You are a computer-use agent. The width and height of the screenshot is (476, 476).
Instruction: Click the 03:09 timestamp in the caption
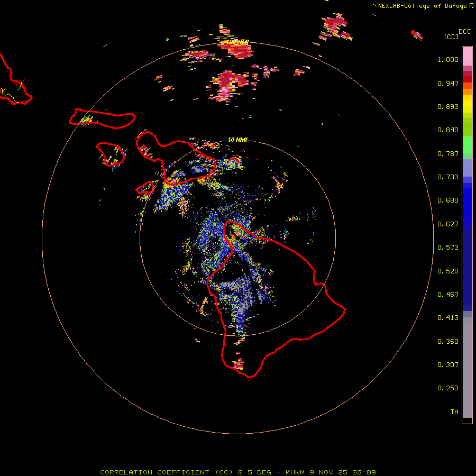364,472
